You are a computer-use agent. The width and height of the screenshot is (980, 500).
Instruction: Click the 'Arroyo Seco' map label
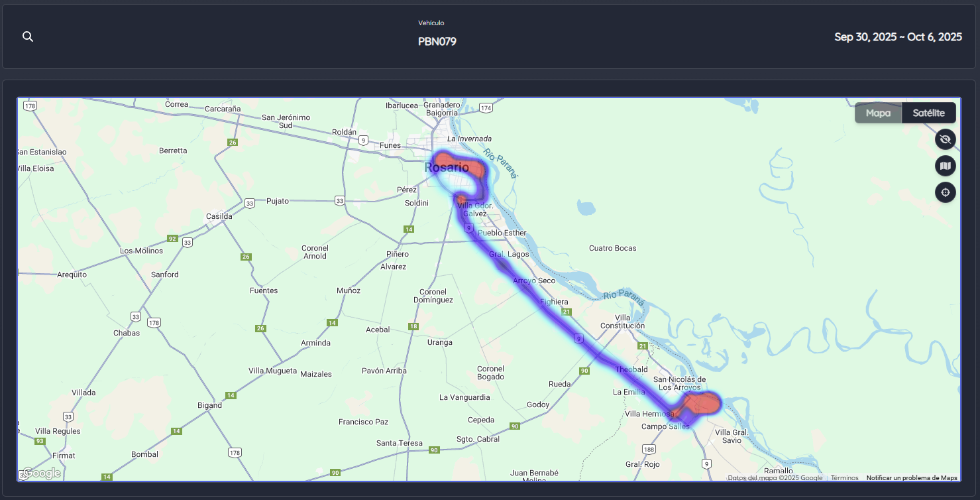pyautogui.click(x=534, y=281)
